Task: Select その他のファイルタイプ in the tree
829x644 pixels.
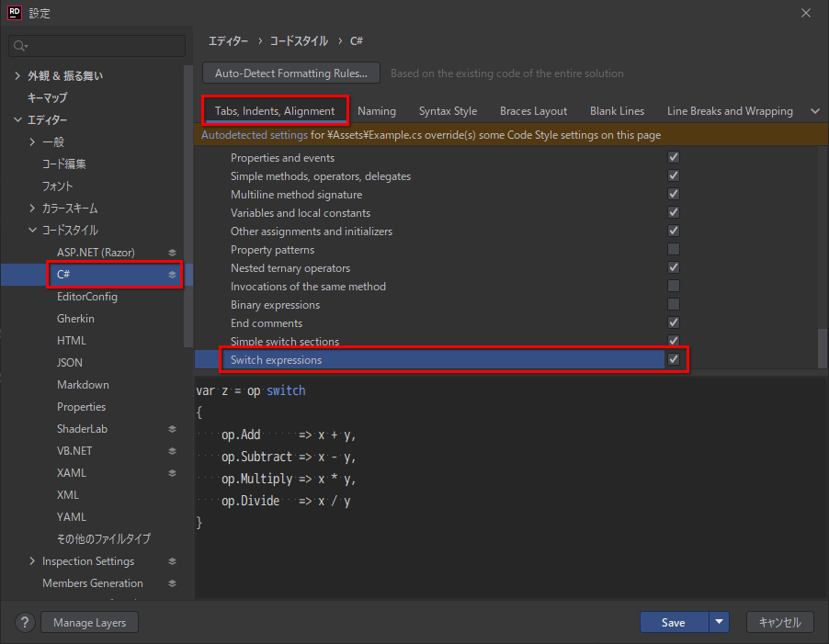Action: (104, 539)
